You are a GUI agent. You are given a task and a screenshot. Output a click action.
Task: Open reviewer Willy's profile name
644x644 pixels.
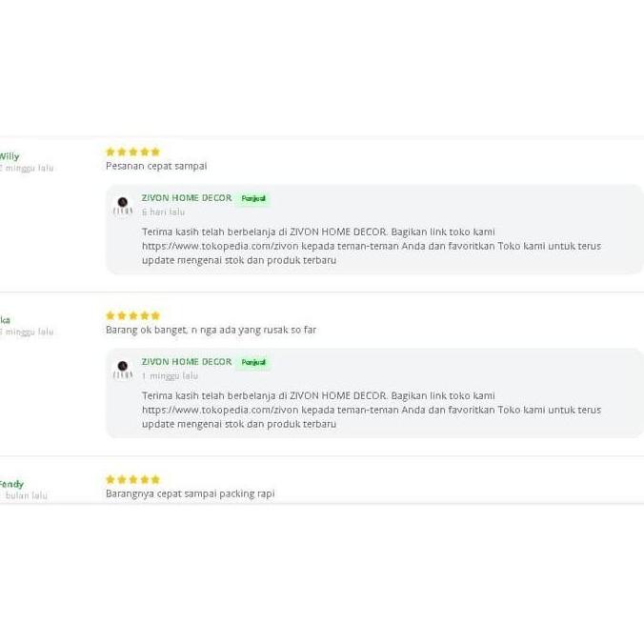(10, 156)
